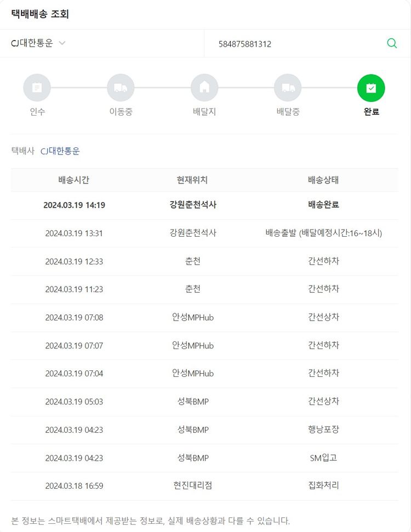Click the 현진대리점 location entry

(x=193, y=485)
